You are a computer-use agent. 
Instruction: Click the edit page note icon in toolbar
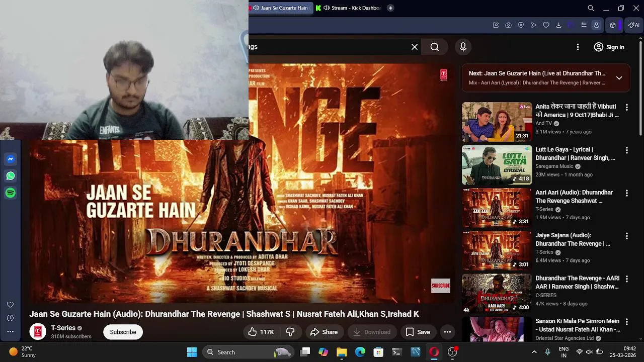coord(496,25)
